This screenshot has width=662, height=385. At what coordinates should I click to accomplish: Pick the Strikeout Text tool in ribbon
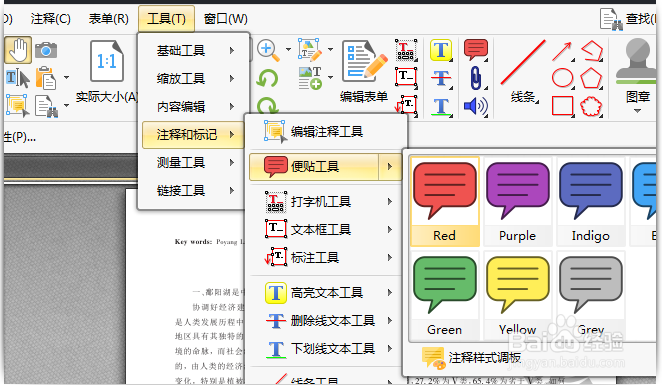click(441, 78)
